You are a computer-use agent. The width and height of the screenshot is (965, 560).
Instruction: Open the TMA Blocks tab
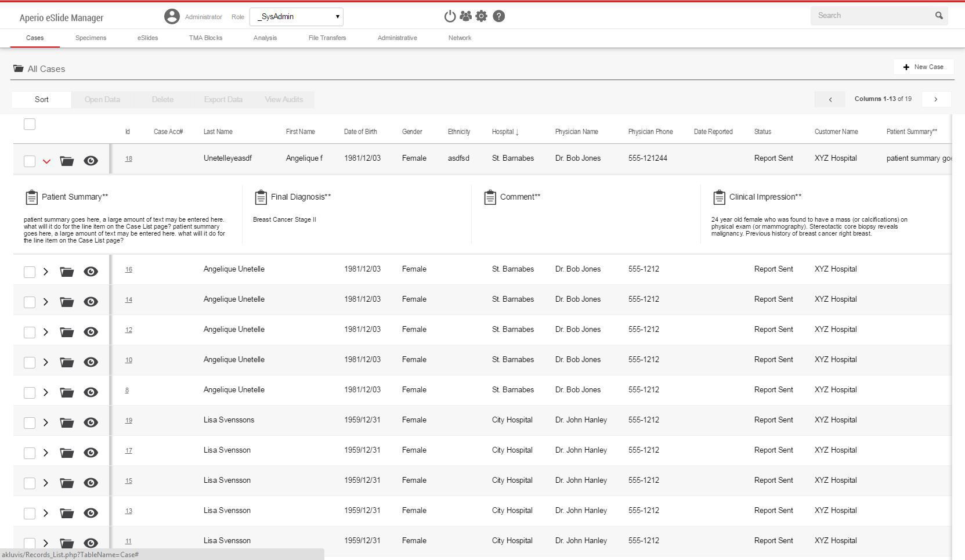click(205, 38)
